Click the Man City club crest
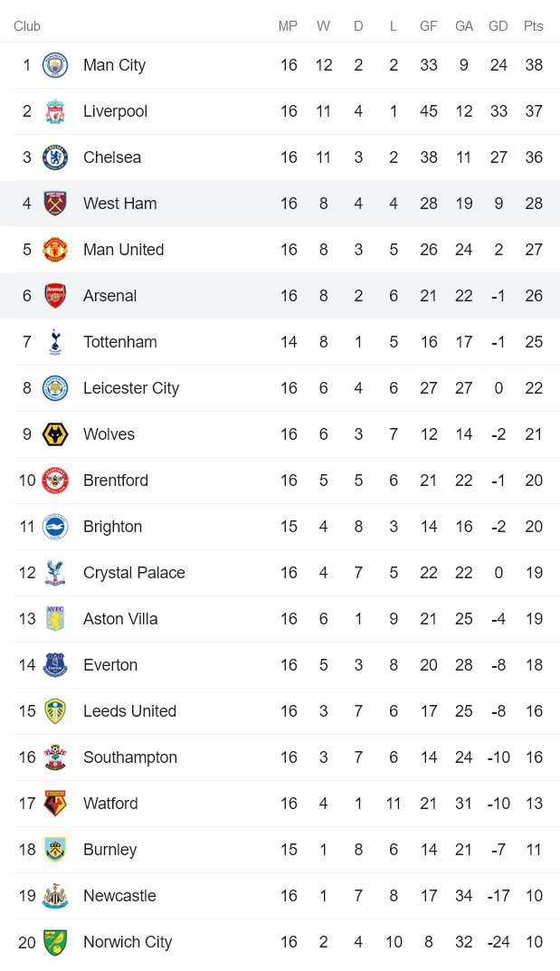This screenshot has height=971, width=560. coord(55,65)
